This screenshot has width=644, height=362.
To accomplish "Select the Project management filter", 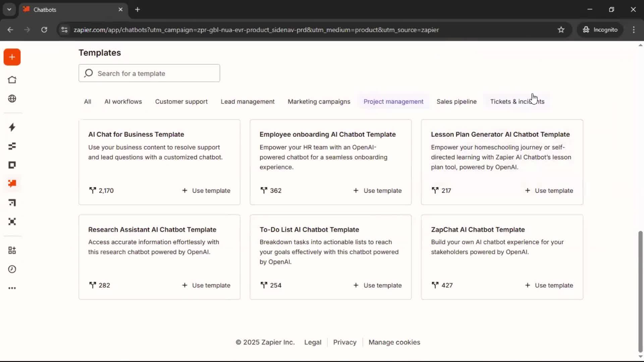I will tap(393, 102).
